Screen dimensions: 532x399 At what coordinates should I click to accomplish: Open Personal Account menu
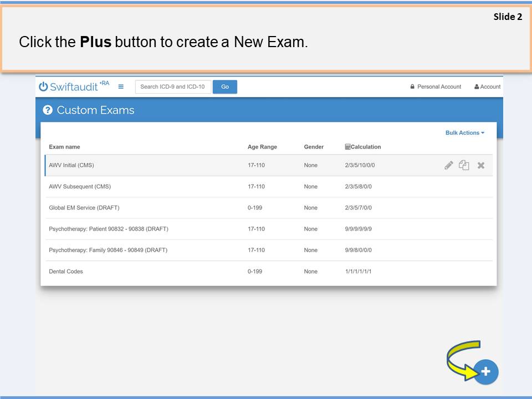click(x=436, y=87)
